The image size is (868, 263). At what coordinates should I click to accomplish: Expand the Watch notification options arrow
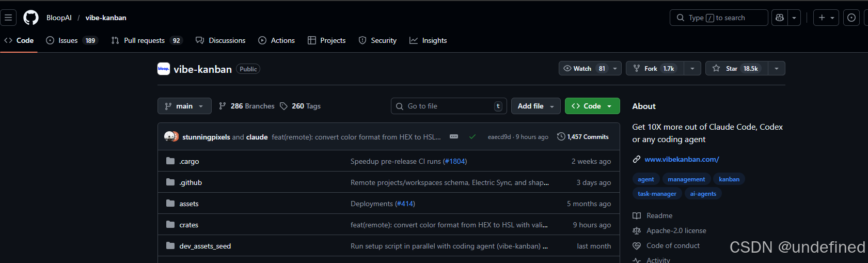click(x=615, y=68)
